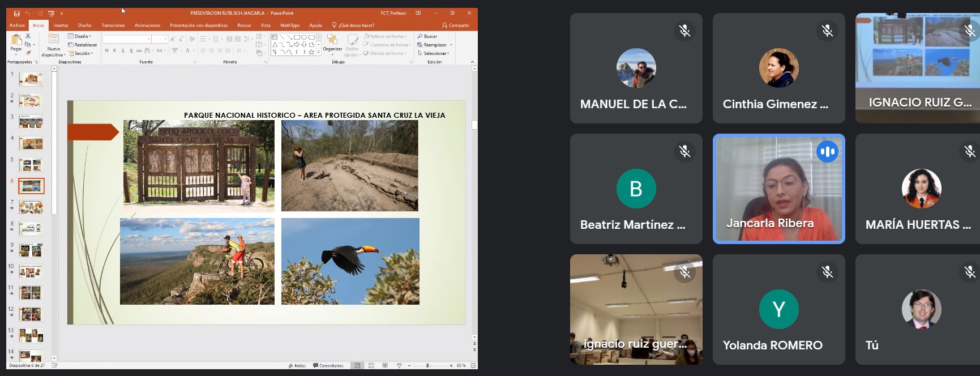The height and width of the screenshot is (376, 980).
Task: Click Restablecer to reset the slide
Action: tap(83, 45)
